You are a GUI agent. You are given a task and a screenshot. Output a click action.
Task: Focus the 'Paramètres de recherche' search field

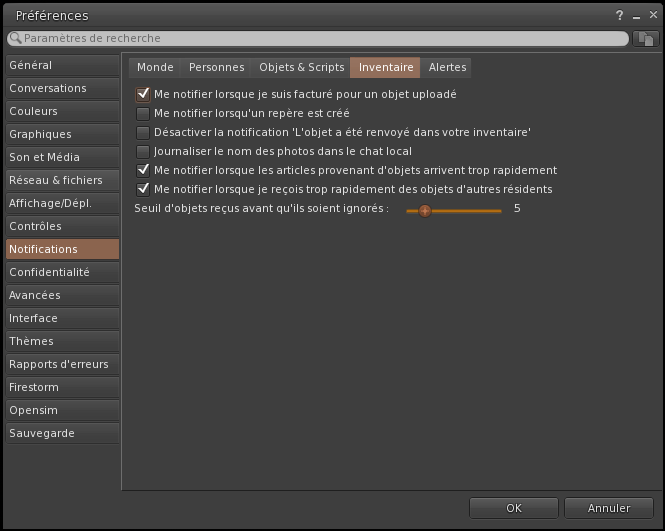pos(320,38)
